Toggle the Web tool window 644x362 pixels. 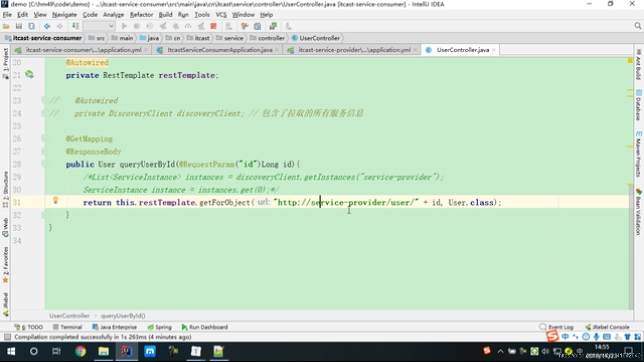point(5,227)
